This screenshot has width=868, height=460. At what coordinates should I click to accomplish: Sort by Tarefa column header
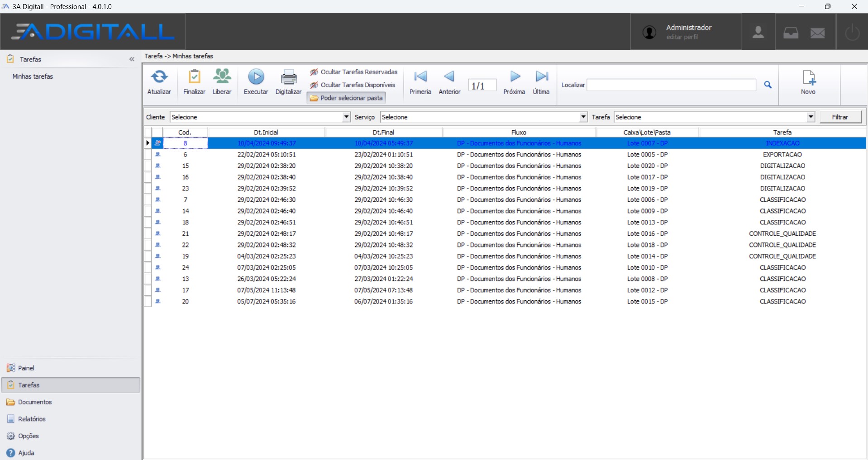pos(782,132)
